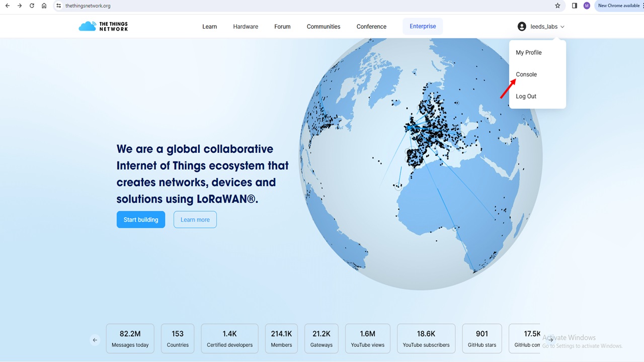Open the Chrome three-dot menu
The width and height of the screenshot is (644, 362).
click(x=642, y=6)
